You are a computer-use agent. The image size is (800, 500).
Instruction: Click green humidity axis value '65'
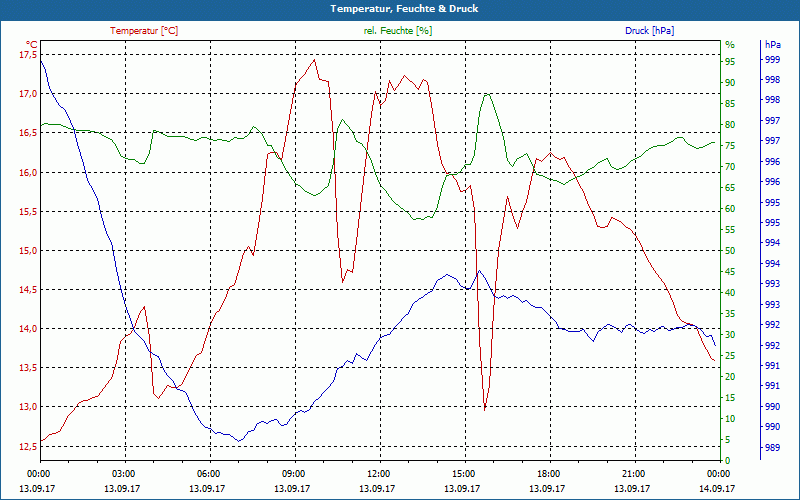coord(730,188)
